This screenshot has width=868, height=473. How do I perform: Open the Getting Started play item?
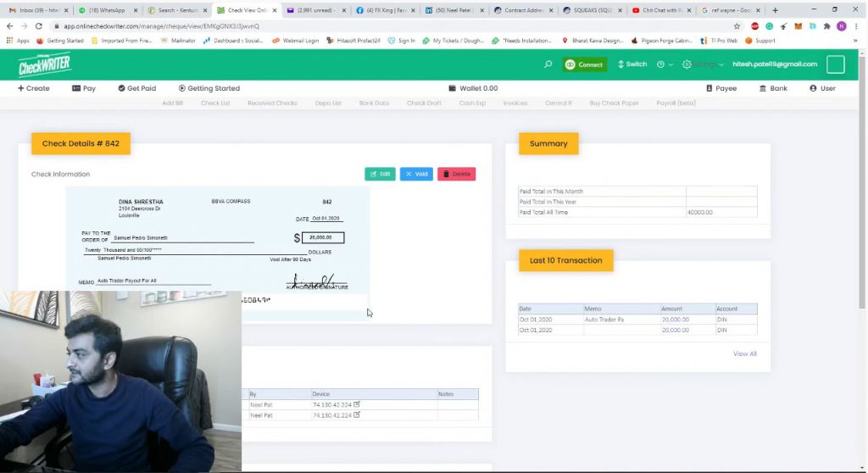tap(209, 88)
